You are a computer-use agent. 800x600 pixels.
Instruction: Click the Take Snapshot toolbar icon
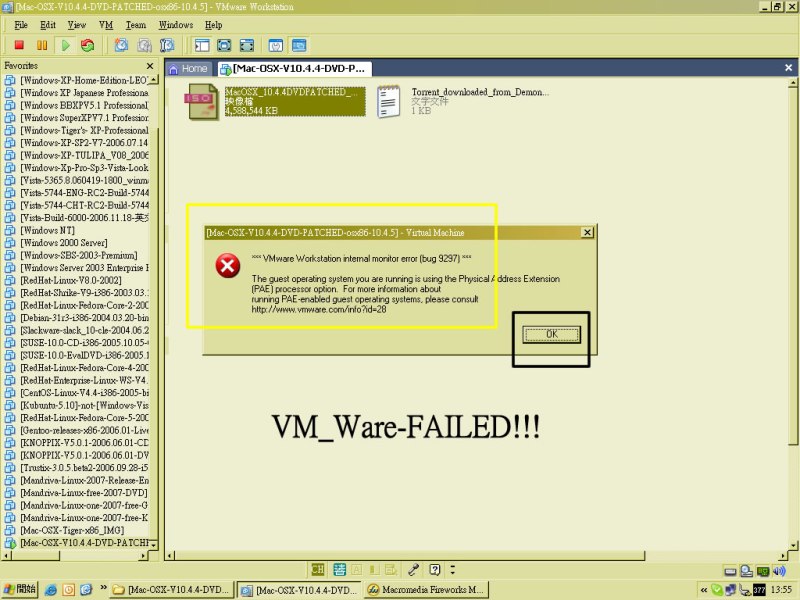coord(121,45)
